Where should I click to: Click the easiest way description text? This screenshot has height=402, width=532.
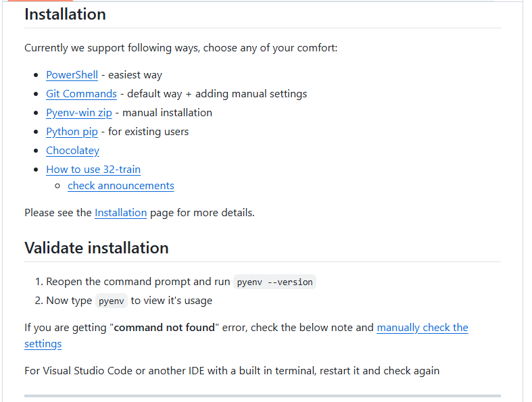(135, 75)
